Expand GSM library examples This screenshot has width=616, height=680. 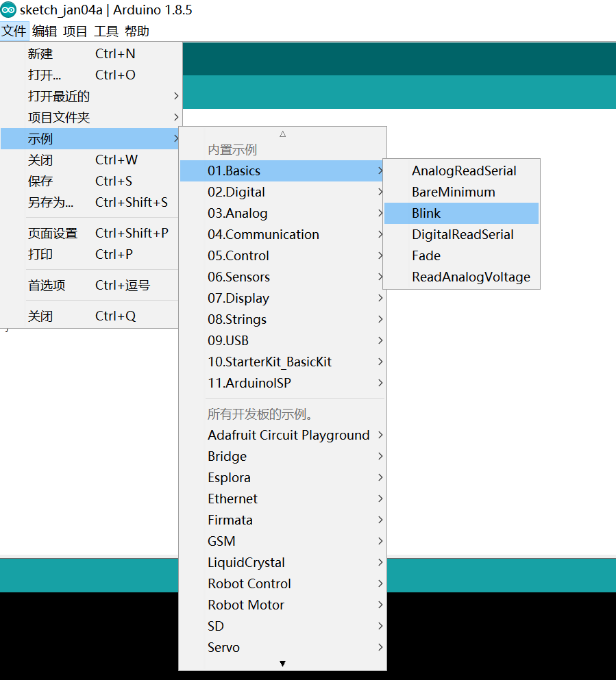[x=282, y=542]
